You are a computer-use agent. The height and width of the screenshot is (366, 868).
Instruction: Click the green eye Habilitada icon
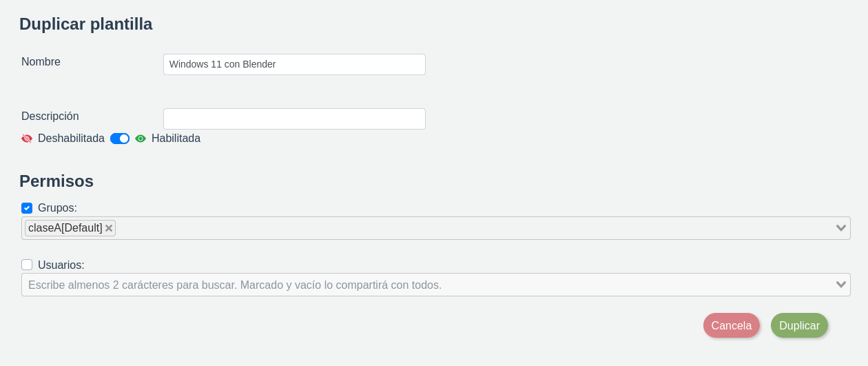(x=141, y=139)
